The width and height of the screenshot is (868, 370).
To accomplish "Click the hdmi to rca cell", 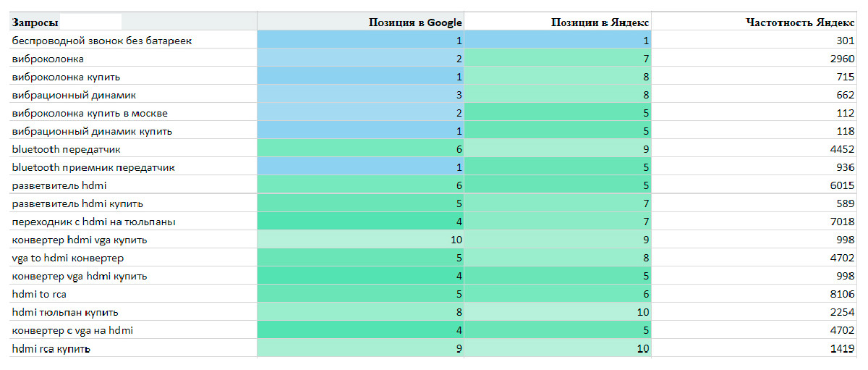I will click(x=133, y=294).
